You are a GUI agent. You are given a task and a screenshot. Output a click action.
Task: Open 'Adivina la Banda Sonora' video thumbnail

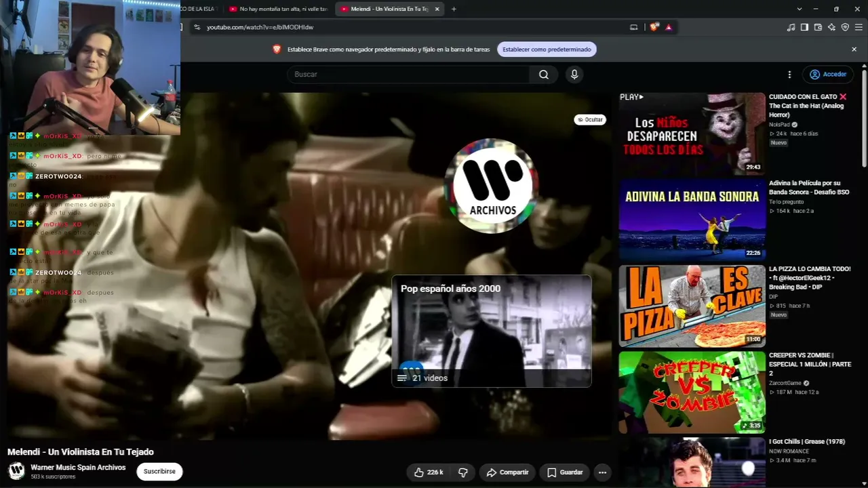[692, 220]
